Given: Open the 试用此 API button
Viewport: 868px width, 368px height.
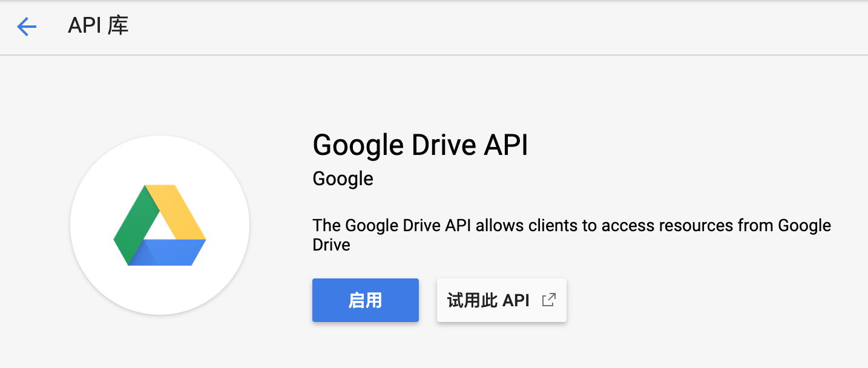Looking at the screenshot, I should (x=501, y=300).
